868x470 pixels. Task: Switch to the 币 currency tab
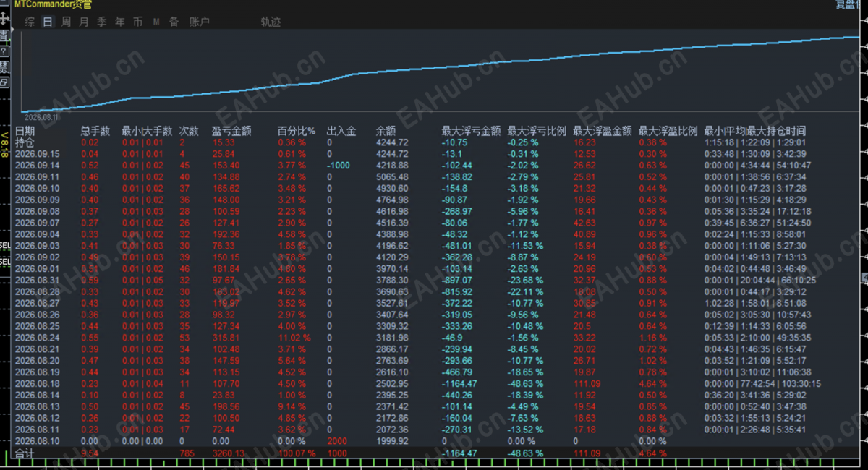click(x=138, y=22)
